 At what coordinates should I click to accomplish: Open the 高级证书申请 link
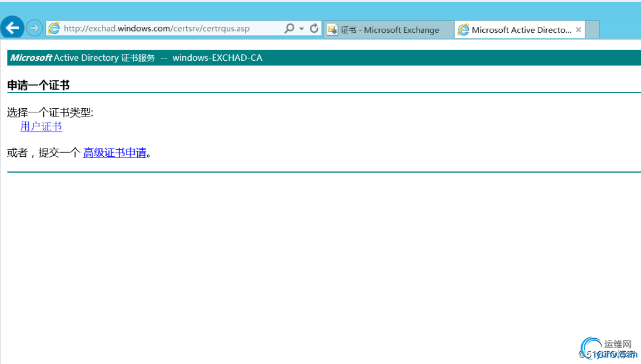click(114, 153)
